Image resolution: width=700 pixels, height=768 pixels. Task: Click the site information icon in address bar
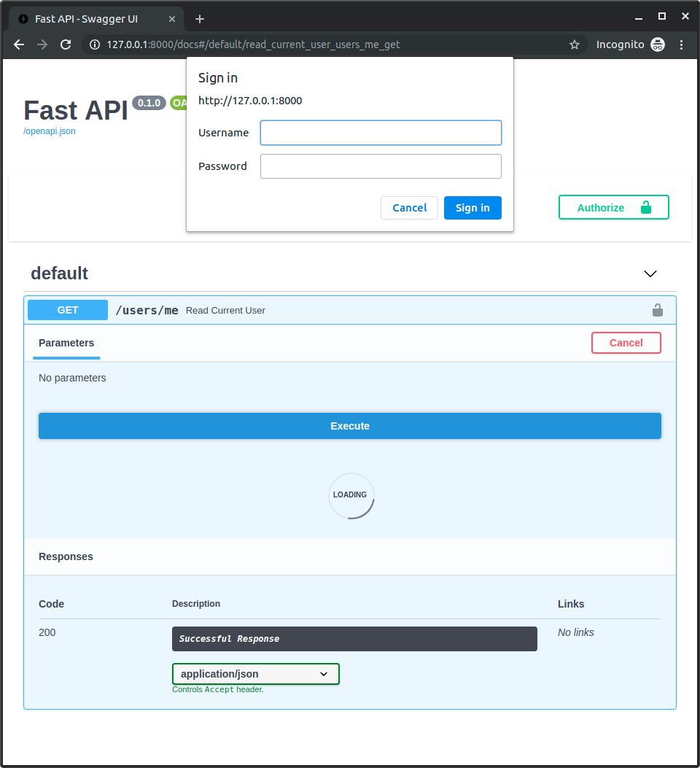point(96,44)
